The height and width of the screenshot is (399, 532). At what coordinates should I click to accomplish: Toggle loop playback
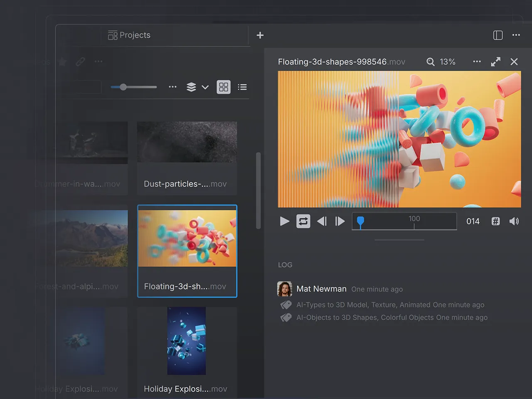point(303,221)
